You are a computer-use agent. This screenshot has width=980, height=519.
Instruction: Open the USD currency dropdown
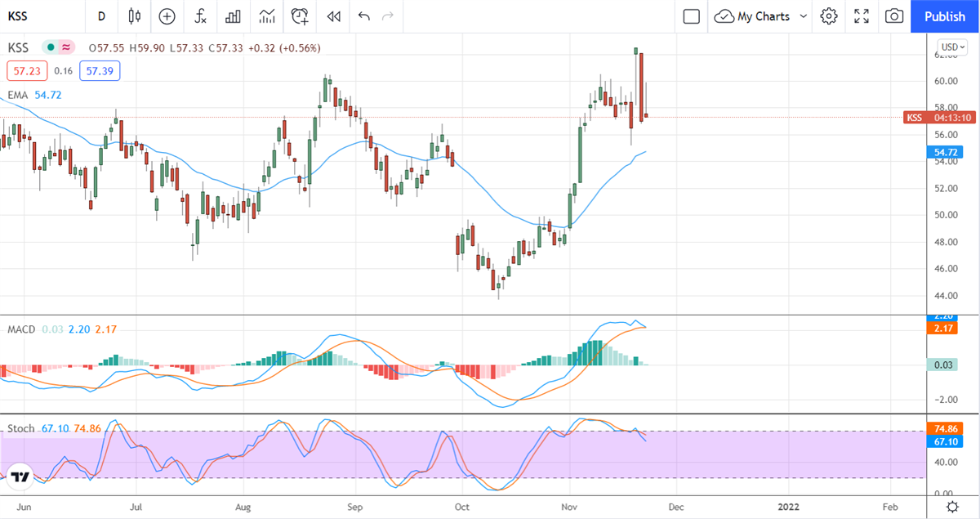click(952, 47)
